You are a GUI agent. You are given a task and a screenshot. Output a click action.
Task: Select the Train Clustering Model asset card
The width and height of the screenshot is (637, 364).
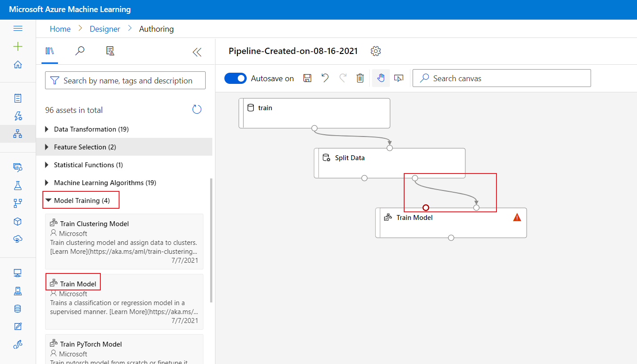click(x=124, y=241)
